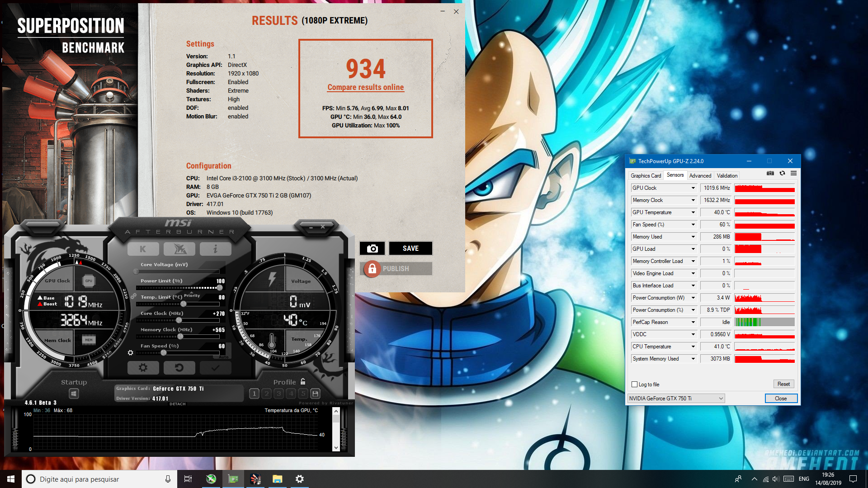Image resolution: width=868 pixels, height=488 pixels.
Task: Open Action Center notifications icon
Action: [x=853, y=479]
